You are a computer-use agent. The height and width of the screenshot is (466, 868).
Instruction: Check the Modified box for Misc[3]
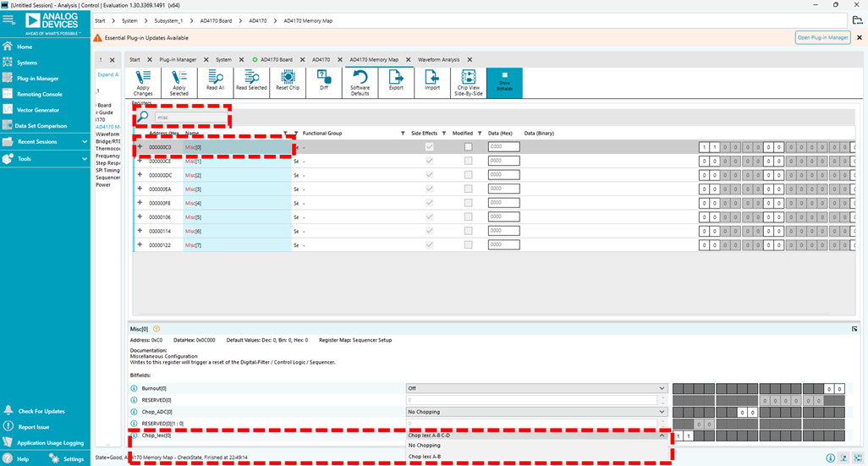point(468,189)
